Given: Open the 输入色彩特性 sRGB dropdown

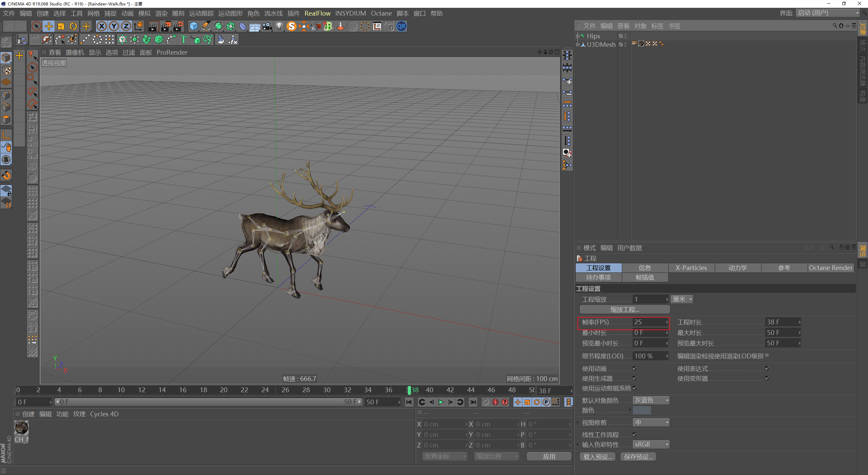Looking at the screenshot, I should (x=651, y=444).
